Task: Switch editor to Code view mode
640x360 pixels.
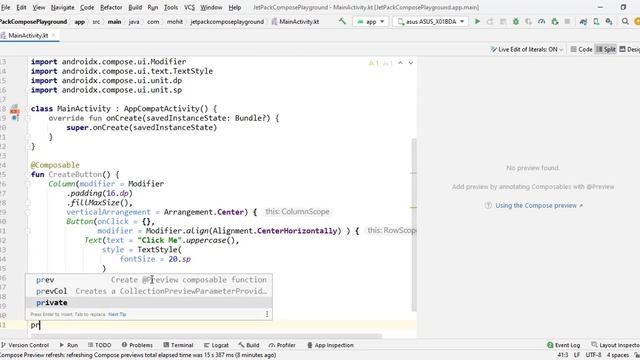Action: 581,49
